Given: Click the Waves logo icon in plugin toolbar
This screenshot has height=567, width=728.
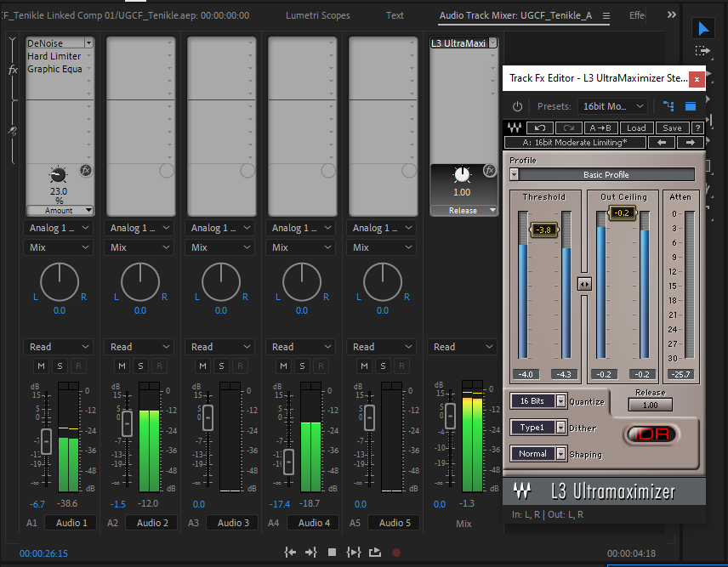Looking at the screenshot, I should click(515, 128).
